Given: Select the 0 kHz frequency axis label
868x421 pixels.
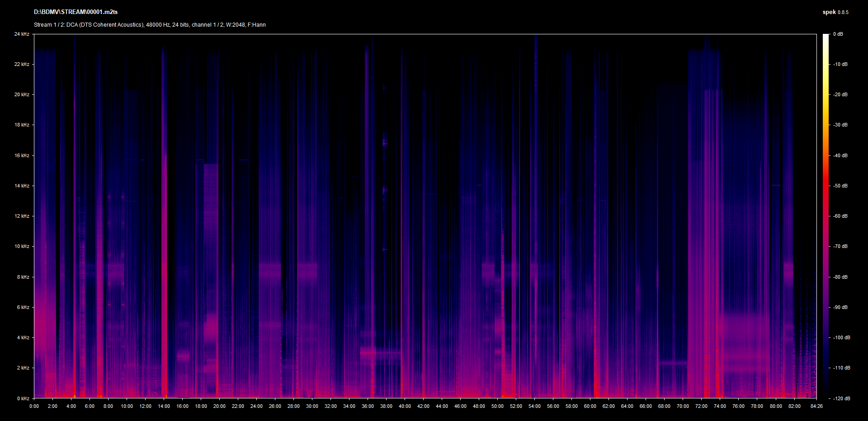Looking at the screenshot, I should pyautogui.click(x=23, y=398).
